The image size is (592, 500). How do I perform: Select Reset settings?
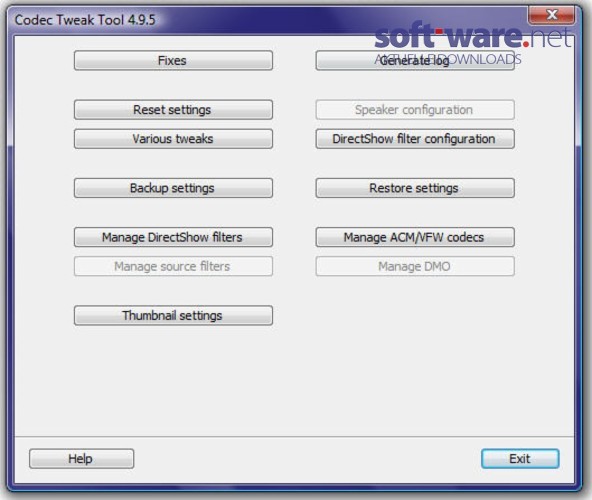tap(173, 110)
